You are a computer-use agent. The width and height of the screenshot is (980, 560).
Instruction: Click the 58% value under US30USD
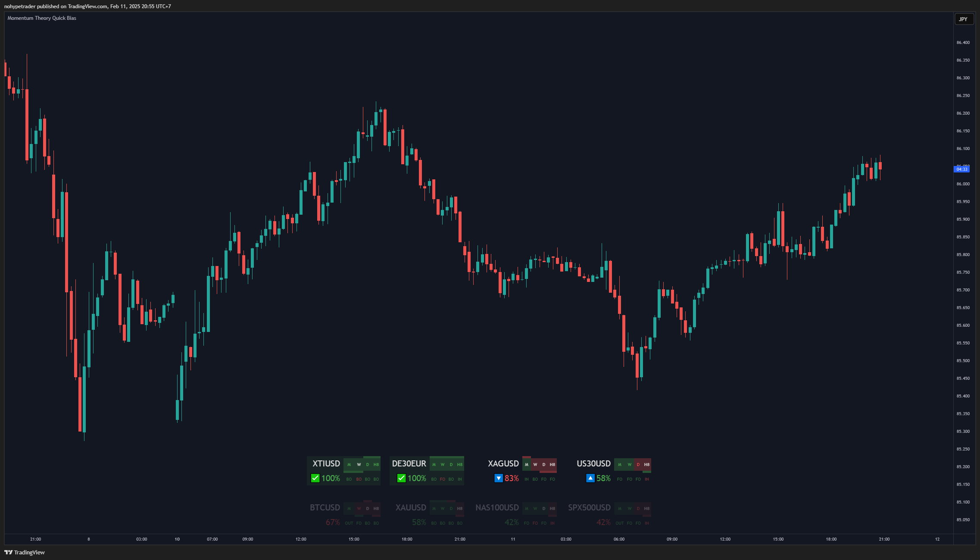[x=603, y=478]
